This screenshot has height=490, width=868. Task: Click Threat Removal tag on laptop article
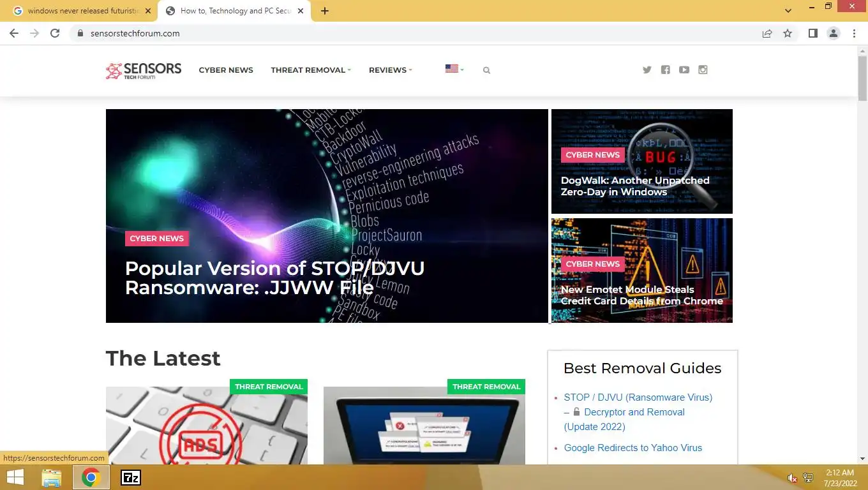pyautogui.click(x=486, y=387)
